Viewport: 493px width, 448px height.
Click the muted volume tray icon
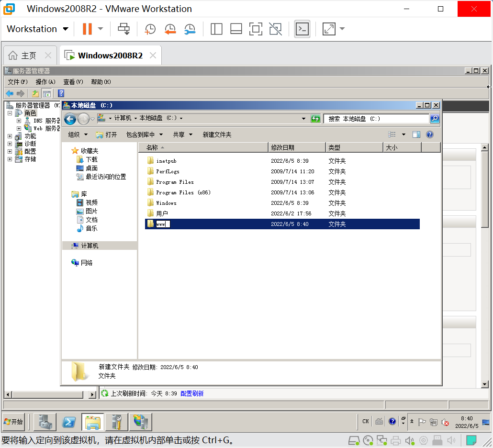point(445,422)
